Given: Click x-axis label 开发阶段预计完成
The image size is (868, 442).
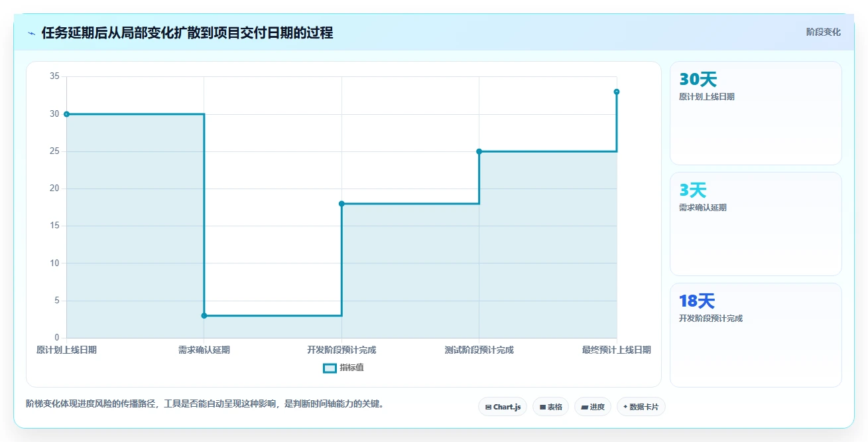Looking at the screenshot, I should point(341,350).
